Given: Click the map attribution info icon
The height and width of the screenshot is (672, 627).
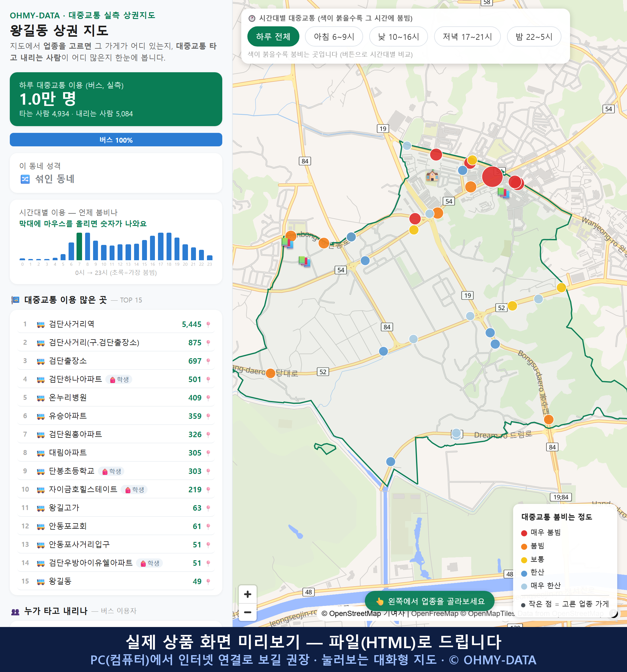Looking at the screenshot, I should pyautogui.click(x=613, y=613).
